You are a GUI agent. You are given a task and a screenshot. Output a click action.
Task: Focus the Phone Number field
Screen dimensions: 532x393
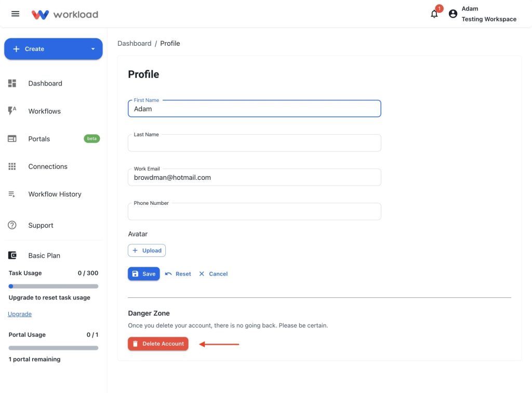tap(255, 212)
